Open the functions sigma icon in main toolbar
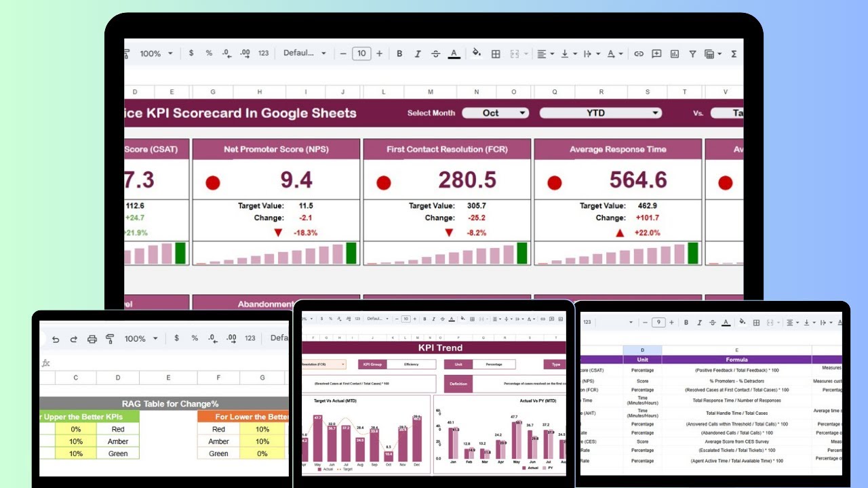Screen dimensions: 868x488 click(x=734, y=54)
